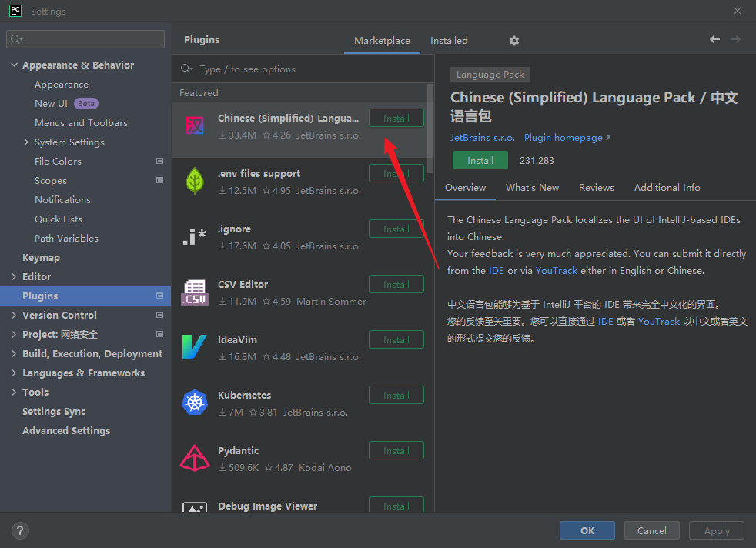
Task: Expand the System Settings tree node
Action: pyautogui.click(x=27, y=142)
